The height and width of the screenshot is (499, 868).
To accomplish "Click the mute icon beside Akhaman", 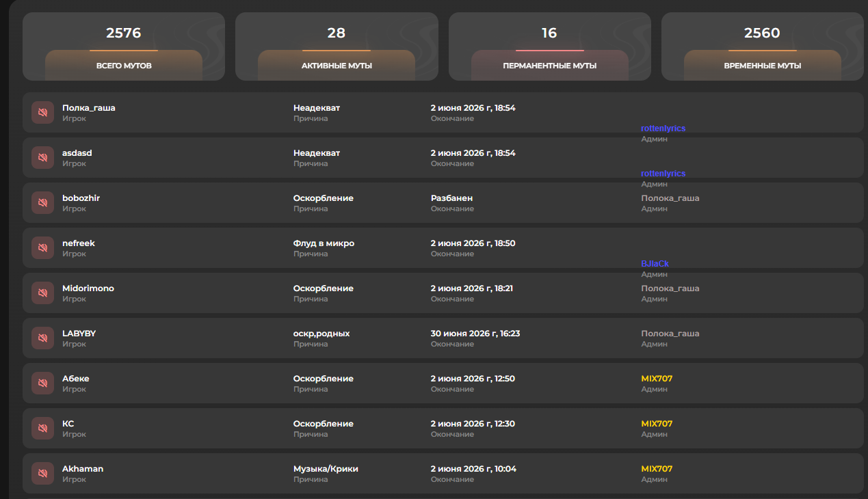I will click(x=42, y=474).
